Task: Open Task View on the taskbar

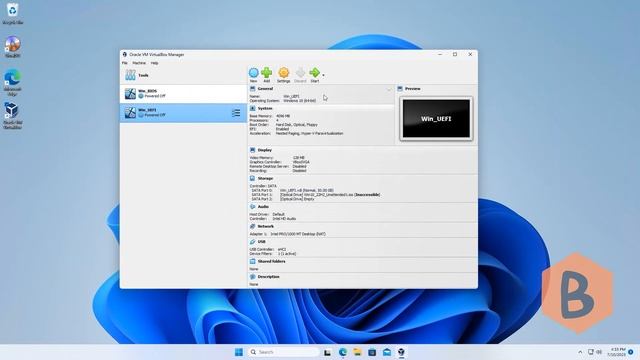Action: tap(327, 352)
